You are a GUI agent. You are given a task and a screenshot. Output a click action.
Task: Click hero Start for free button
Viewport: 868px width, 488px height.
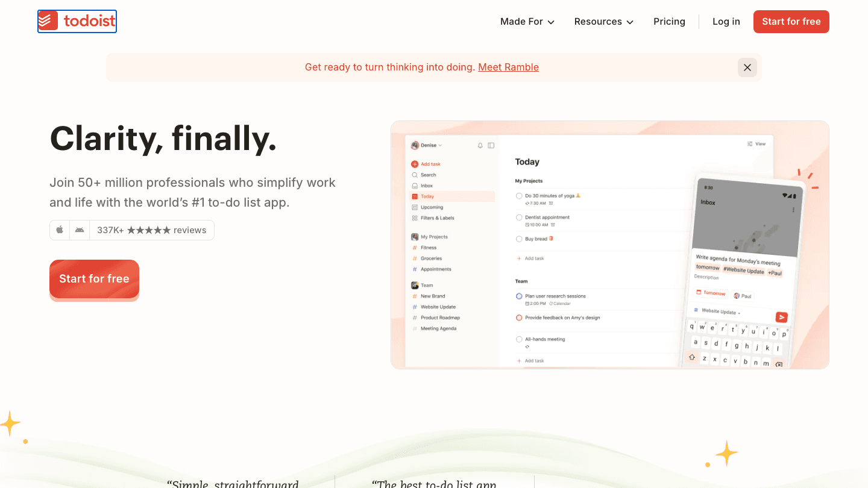[x=94, y=279]
